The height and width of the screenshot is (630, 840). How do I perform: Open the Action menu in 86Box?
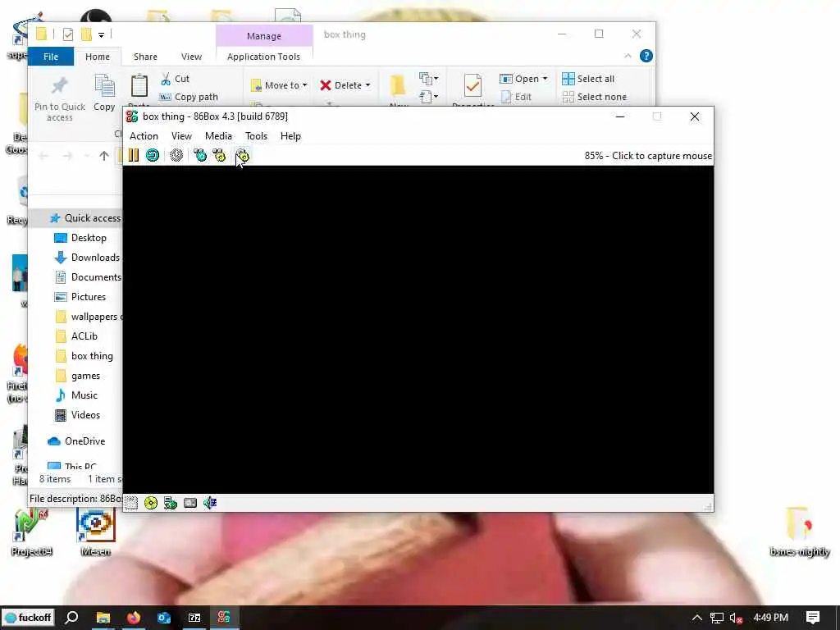coord(144,136)
